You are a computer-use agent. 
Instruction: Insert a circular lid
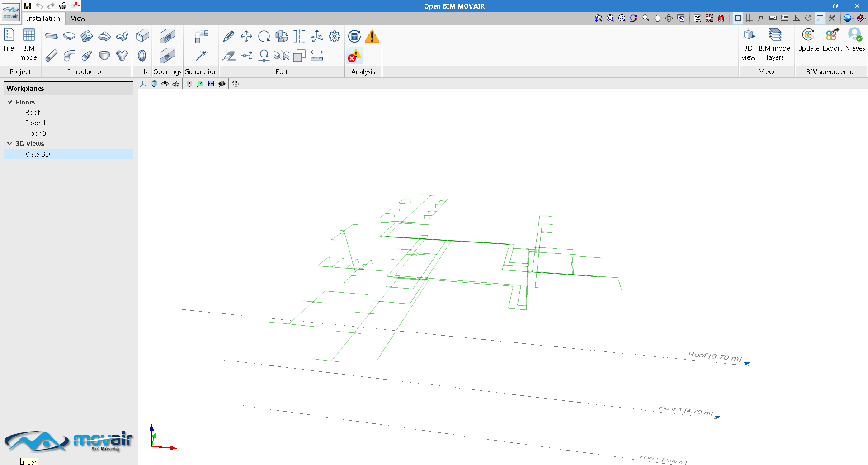pyautogui.click(x=142, y=56)
